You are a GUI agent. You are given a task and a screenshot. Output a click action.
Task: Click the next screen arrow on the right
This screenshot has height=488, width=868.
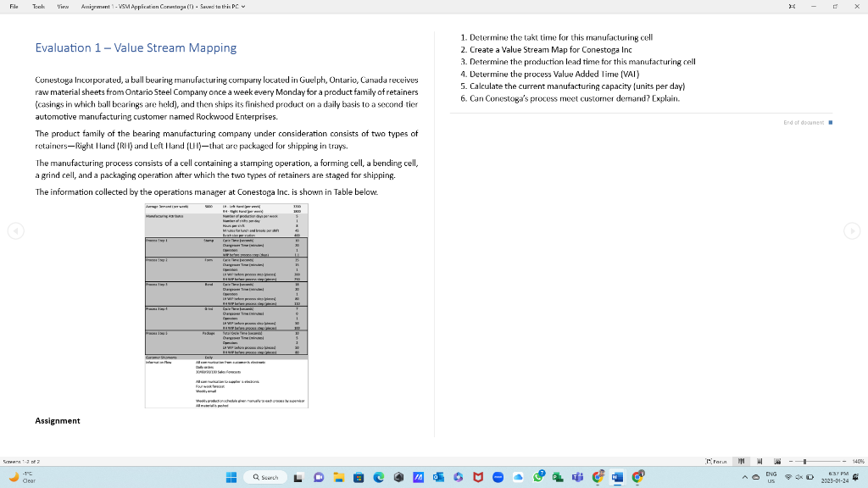point(852,230)
